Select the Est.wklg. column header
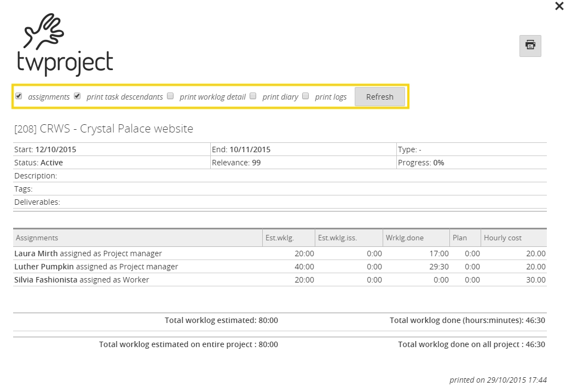Screen dimensions: 566x392 [280, 238]
